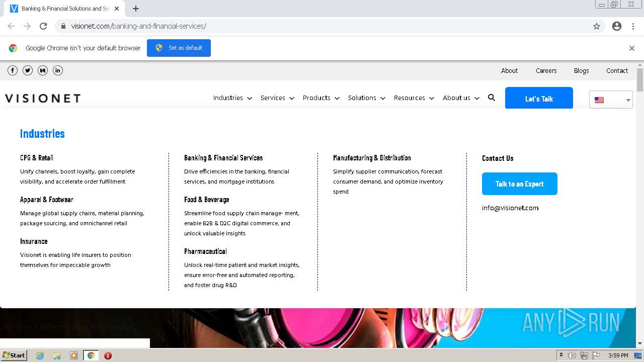This screenshot has width=644, height=362.
Task: Open the file explorer taskbar icon
Action: 57,355
